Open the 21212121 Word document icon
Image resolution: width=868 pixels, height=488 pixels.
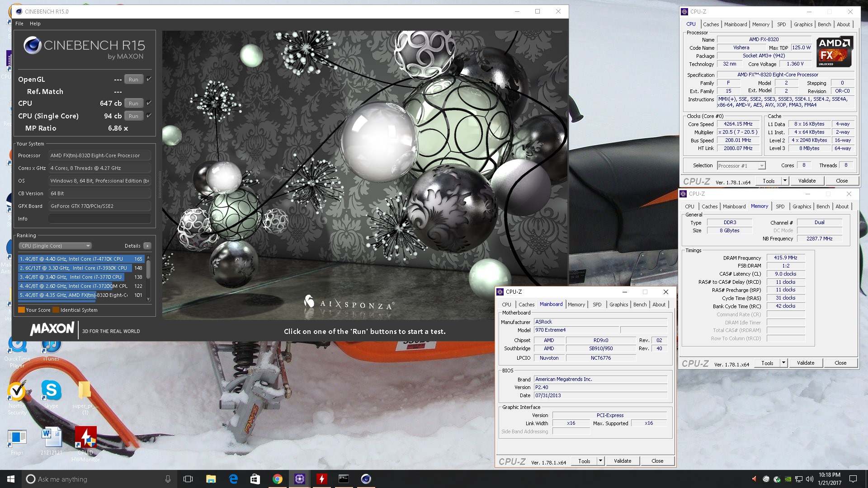(51, 441)
